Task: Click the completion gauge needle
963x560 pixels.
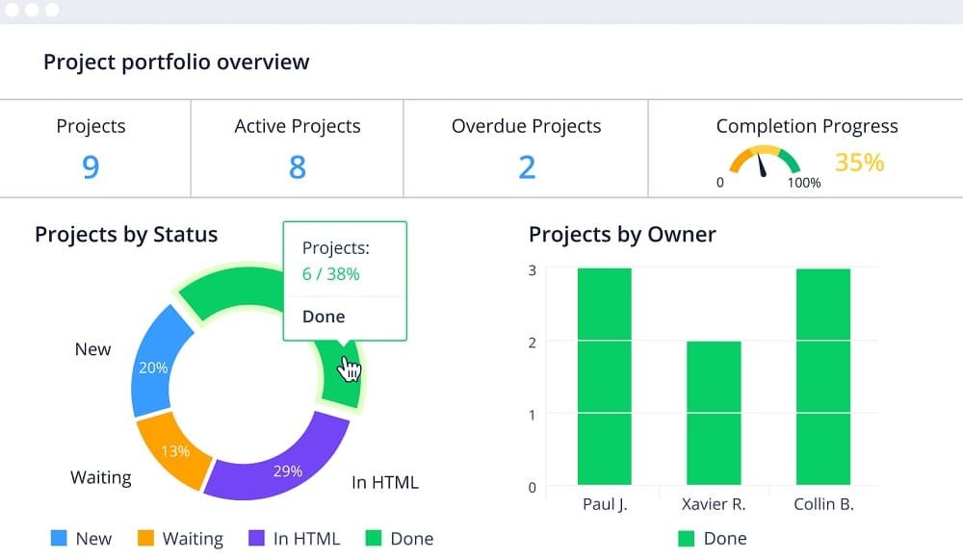Action: pos(761,165)
